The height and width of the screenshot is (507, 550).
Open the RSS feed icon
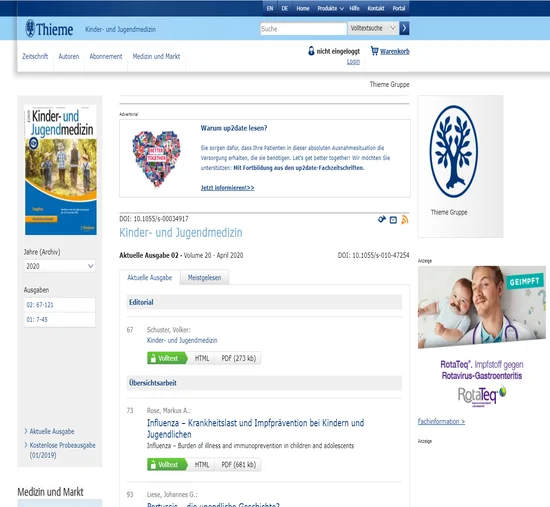coord(405,220)
